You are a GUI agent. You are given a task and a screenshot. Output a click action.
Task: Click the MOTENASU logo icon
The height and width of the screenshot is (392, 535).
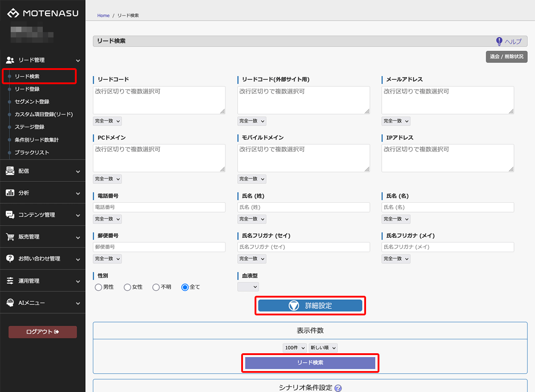pos(13,13)
